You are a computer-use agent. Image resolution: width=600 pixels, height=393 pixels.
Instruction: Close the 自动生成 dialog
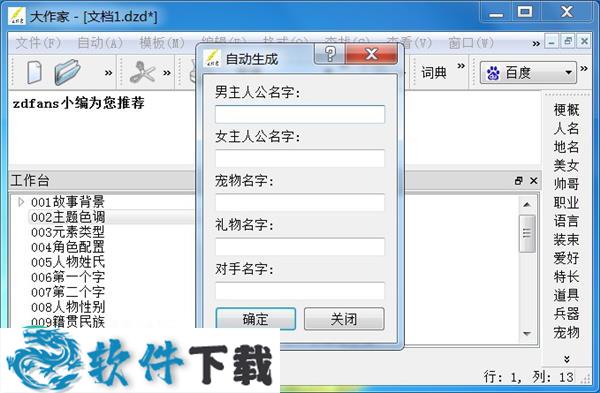(372, 54)
